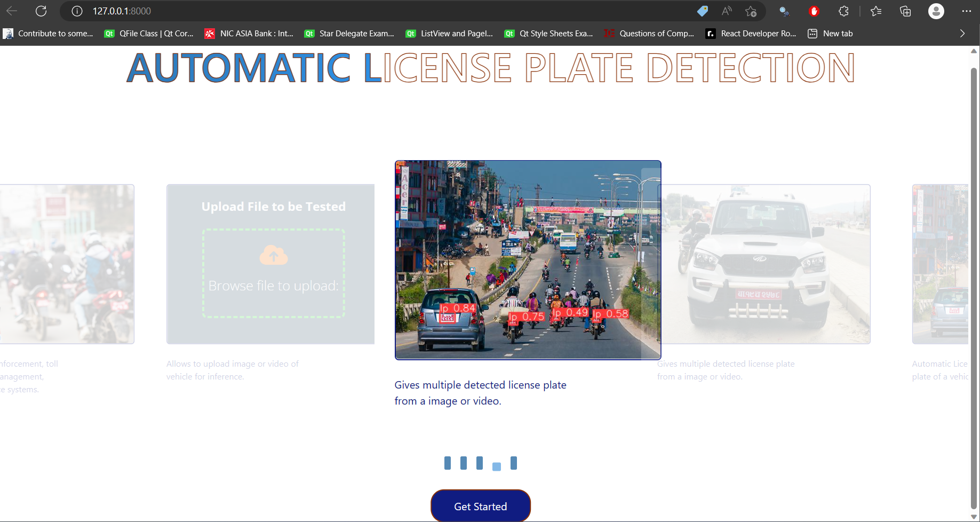Refresh the current page

(41, 11)
